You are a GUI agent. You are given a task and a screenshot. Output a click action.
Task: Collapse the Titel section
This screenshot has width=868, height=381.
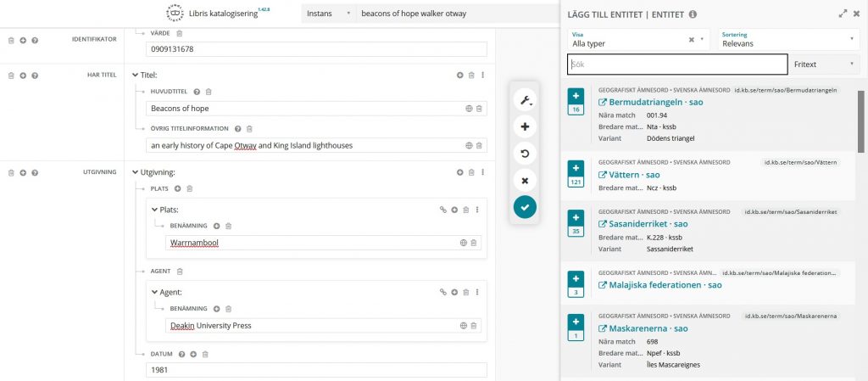[136, 76]
